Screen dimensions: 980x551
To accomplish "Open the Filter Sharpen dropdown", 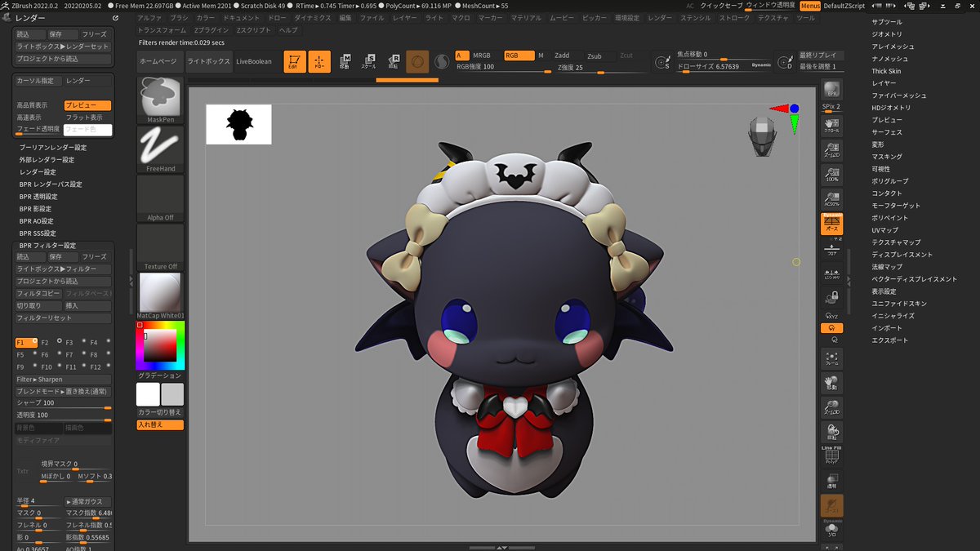I will (x=63, y=379).
